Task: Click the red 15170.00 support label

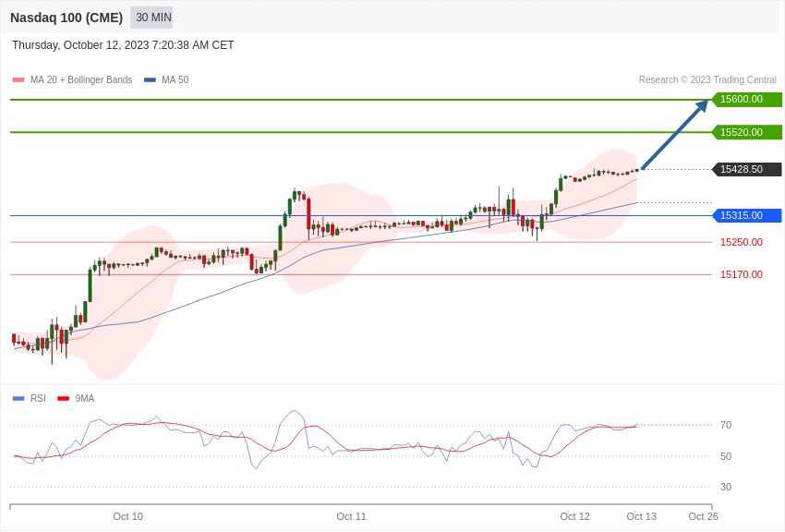Action: click(741, 274)
